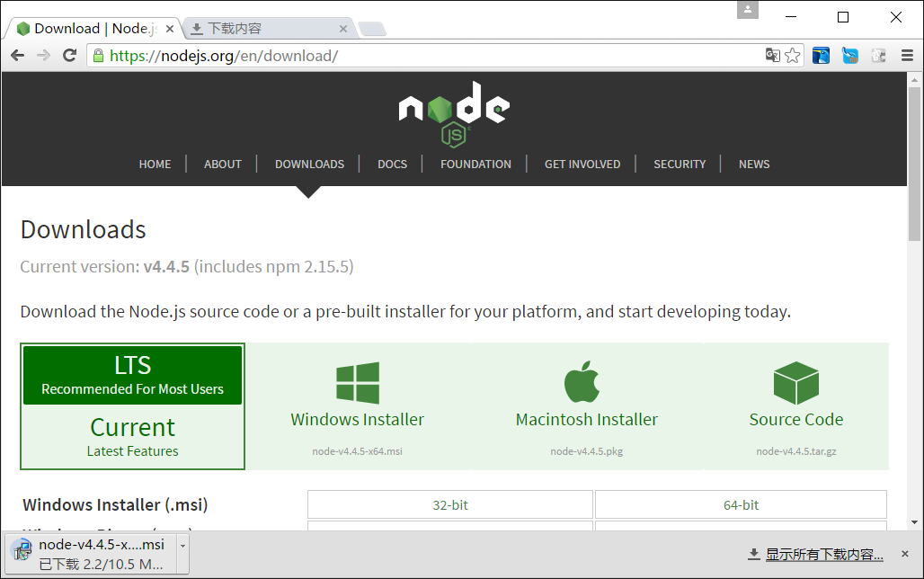Screen dimensions: 924x579
Task: Click the Macintosh Installer link
Action: click(x=586, y=419)
